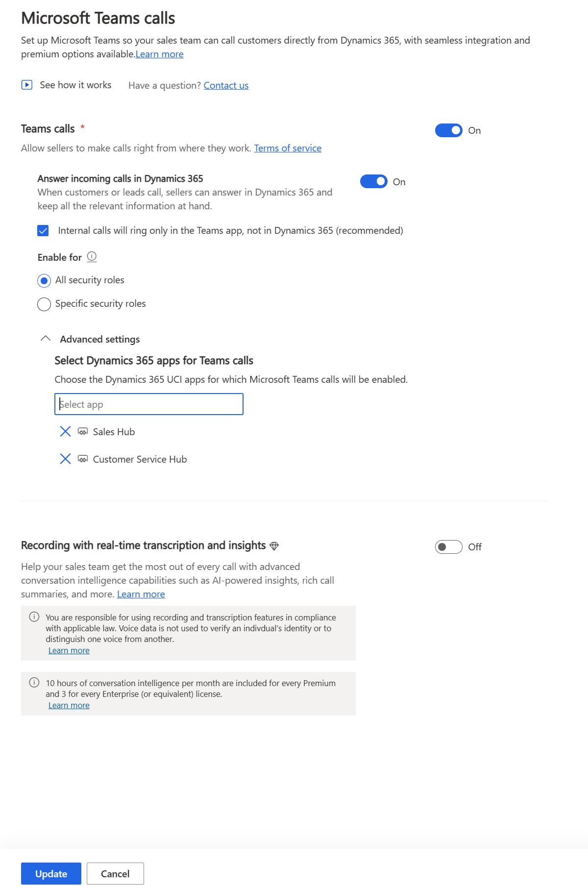
Task: Collapse the Advanced settings section
Action: pyautogui.click(x=46, y=339)
